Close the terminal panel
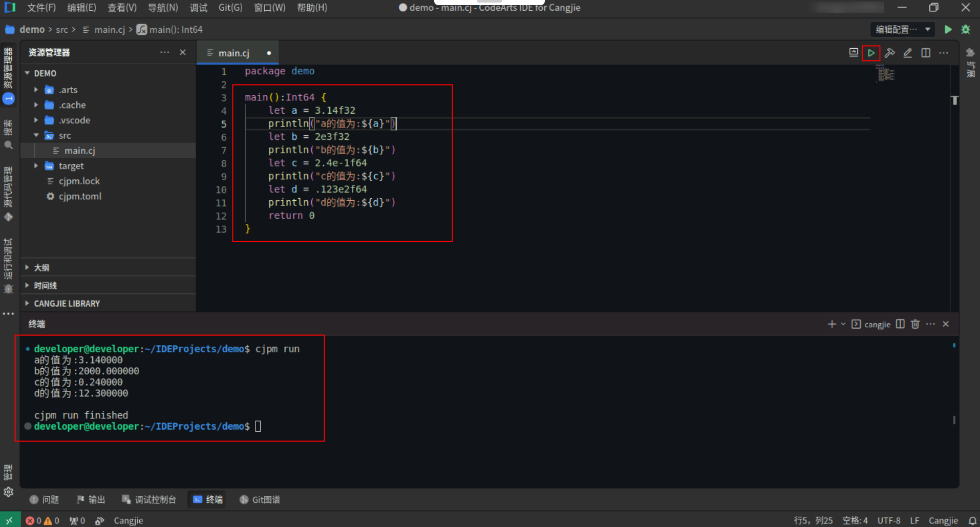 pos(946,324)
